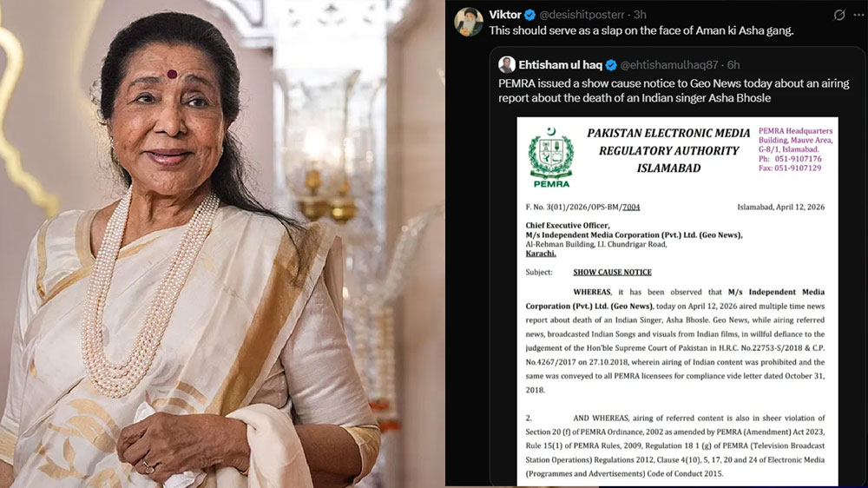Click Ehtisham ul haq's verified badge
Image resolution: width=868 pixels, height=488 pixels.
pyautogui.click(x=611, y=65)
